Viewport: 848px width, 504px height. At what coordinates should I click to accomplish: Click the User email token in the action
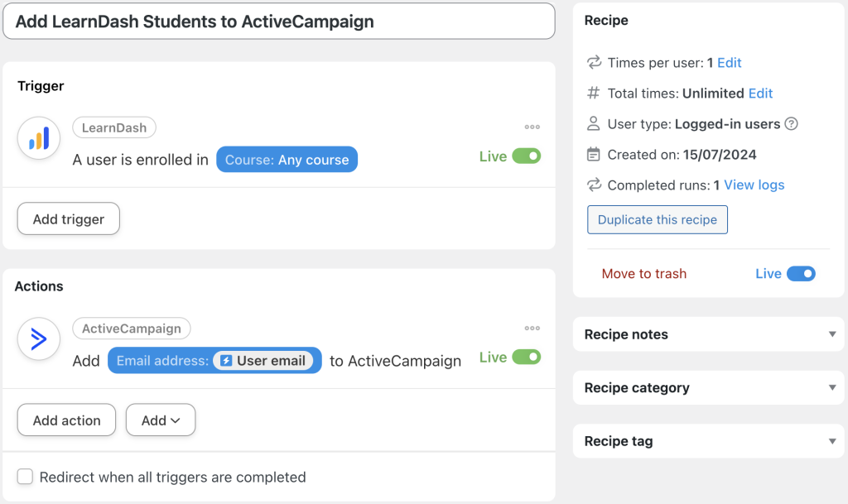pos(263,361)
